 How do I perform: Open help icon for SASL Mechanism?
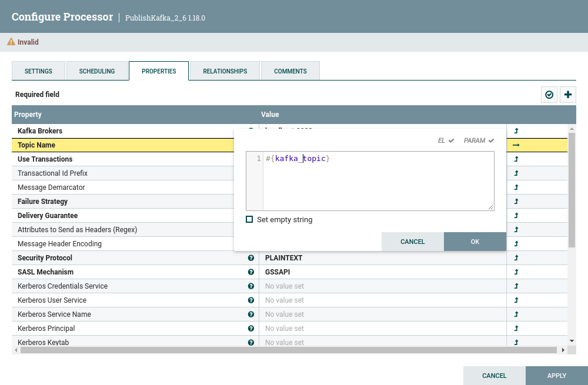(251, 272)
